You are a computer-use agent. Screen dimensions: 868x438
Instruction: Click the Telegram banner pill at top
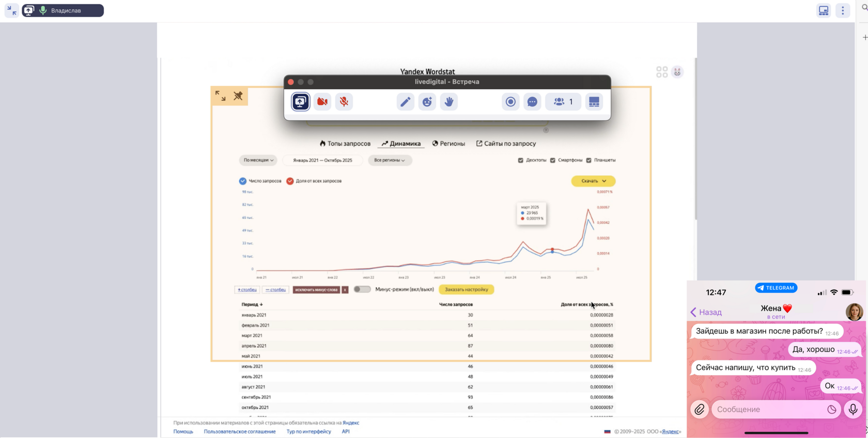776,288
